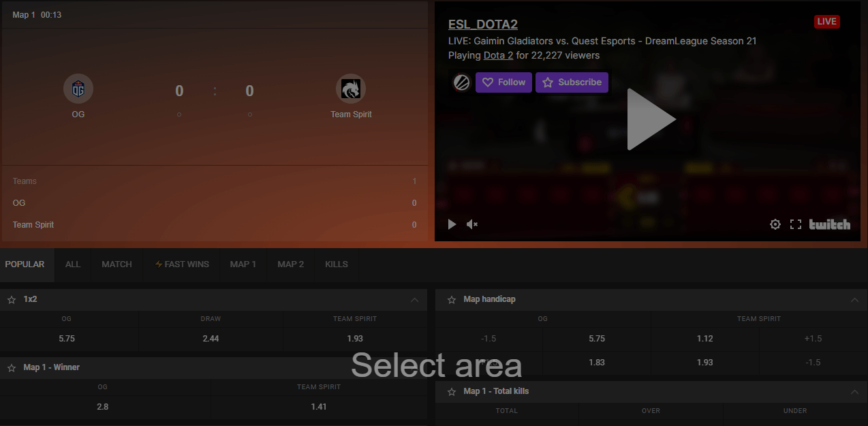Select Team Spirit +1.5 handicap at 1.12

coord(704,339)
